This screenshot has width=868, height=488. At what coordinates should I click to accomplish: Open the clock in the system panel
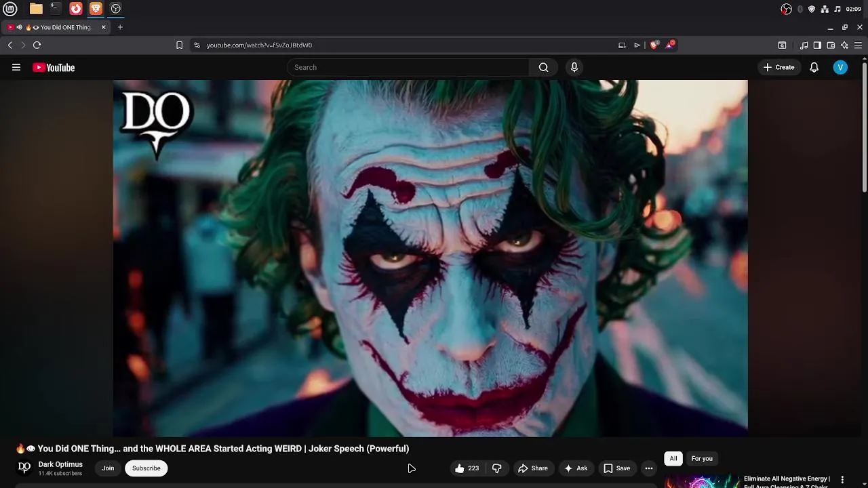point(854,9)
